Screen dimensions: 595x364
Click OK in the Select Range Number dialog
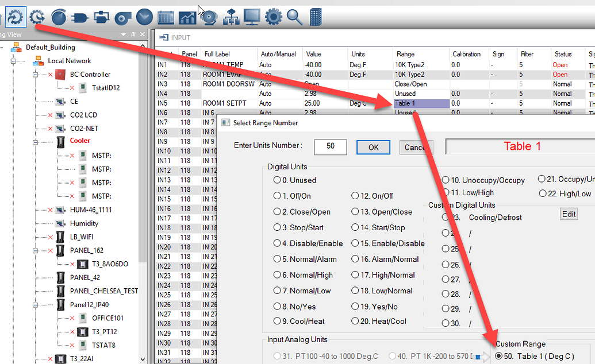(373, 147)
